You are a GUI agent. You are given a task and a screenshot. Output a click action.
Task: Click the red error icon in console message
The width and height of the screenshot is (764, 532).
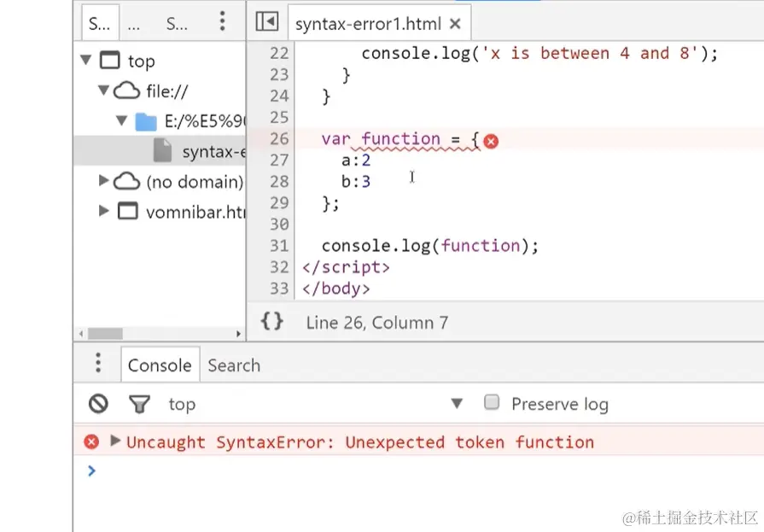click(91, 441)
